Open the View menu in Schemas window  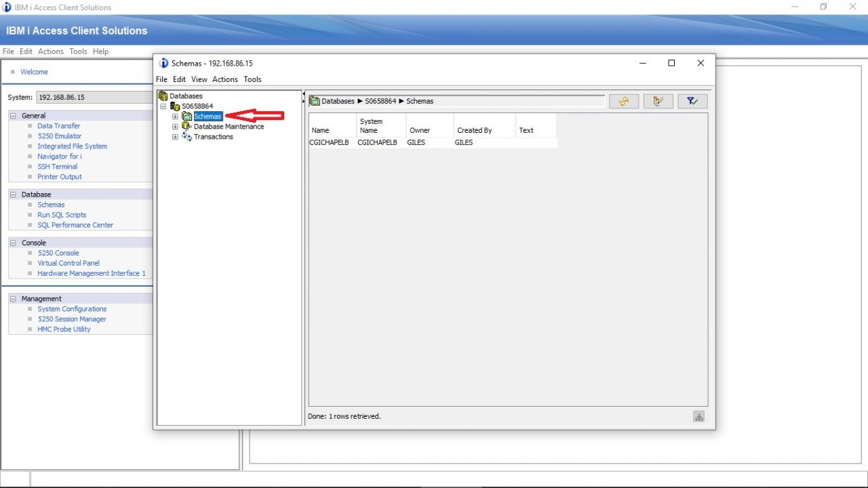click(199, 79)
